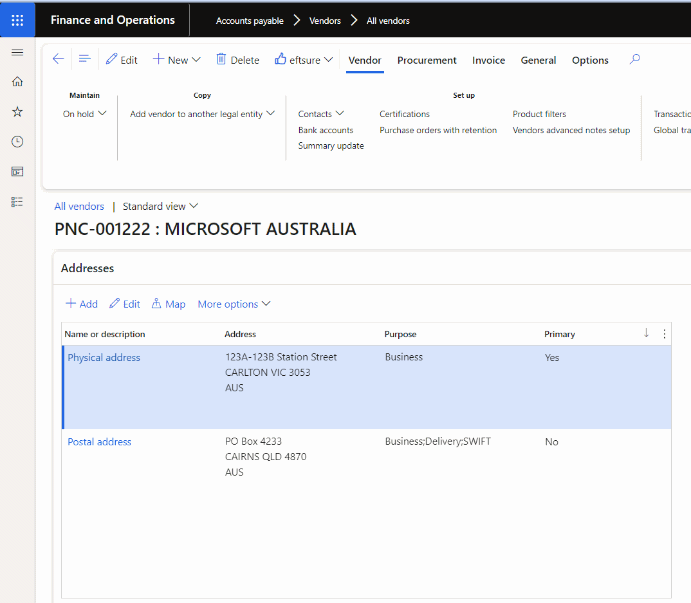This screenshot has width=691, height=603.
Task: Collapse the Addresses section header
Action: (x=87, y=268)
